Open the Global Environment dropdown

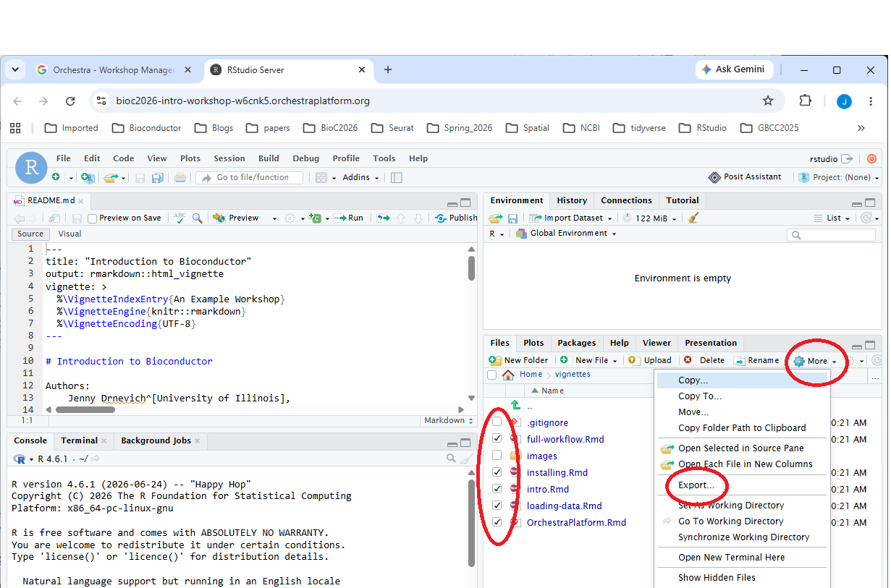coord(567,234)
